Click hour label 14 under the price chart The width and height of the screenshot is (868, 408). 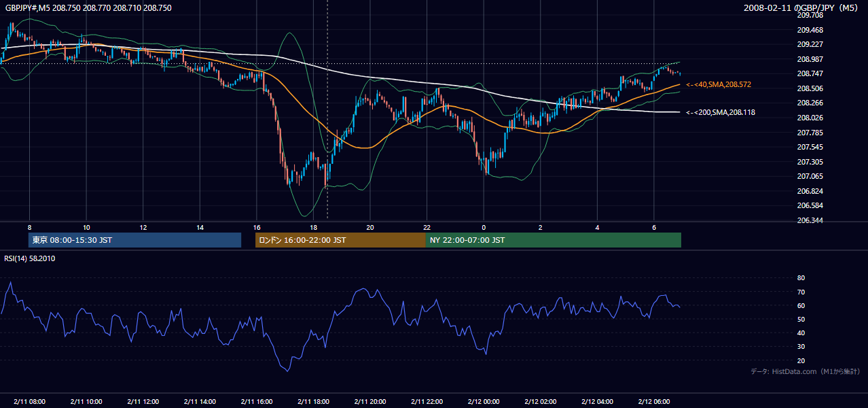point(200,227)
